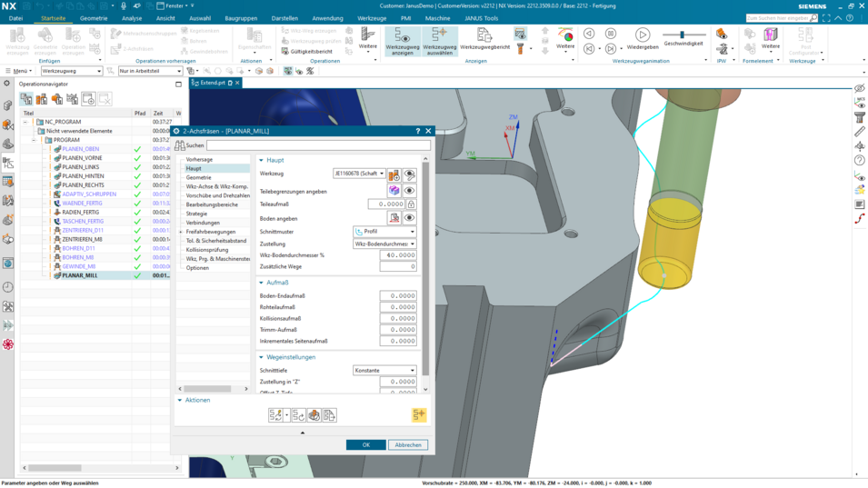Collapse the Aufmaß section

261,283
